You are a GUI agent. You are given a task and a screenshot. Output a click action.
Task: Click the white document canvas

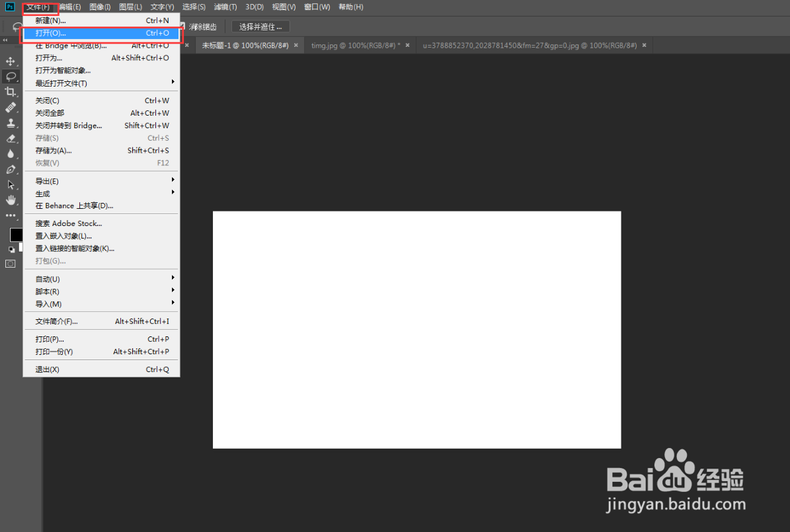click(x=416, y=330)
